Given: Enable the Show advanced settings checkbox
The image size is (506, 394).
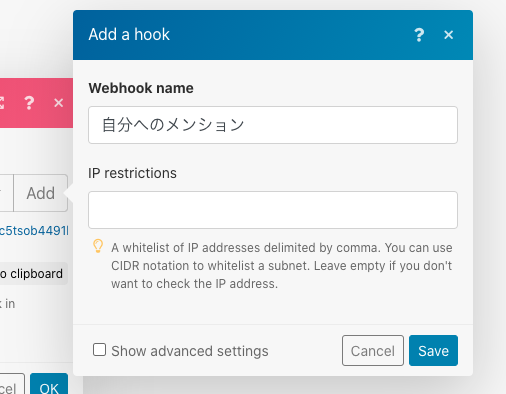Looking at the screenshot, I should coord(99,350).
